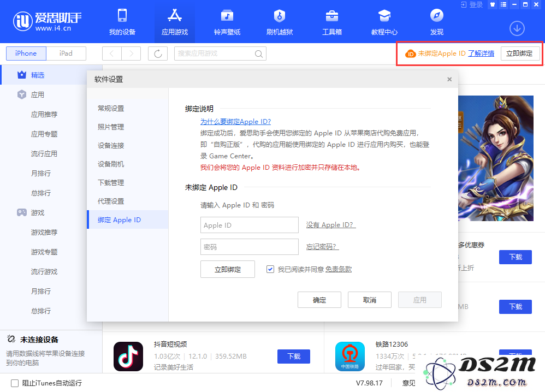Screen dimensions: 545x392
Task: Click the 铁路12306 app icon
Action: tap(350, 356)
